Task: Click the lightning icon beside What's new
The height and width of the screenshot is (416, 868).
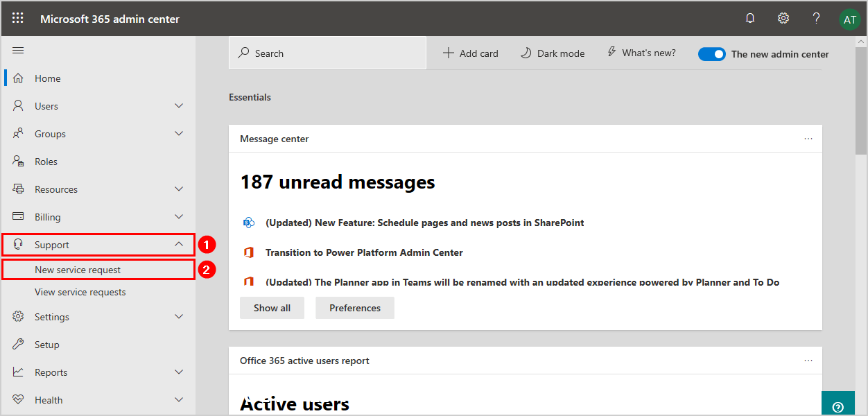Action: (611, 53)
